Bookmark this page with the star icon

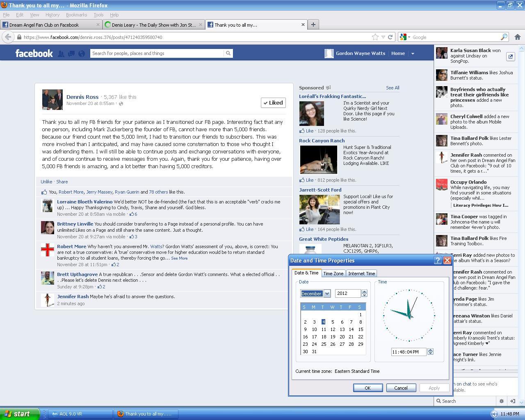tap(375, 37)
